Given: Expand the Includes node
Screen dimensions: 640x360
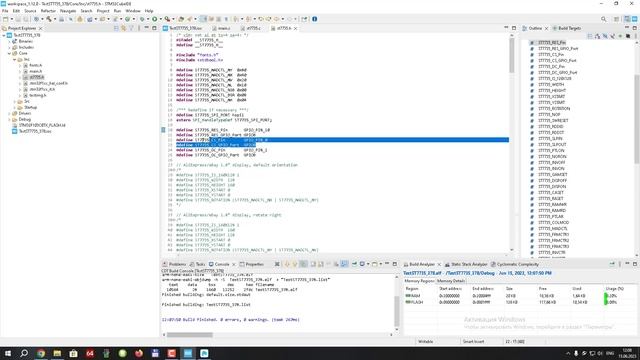Looking at the screenshot, I should (9, 47).
